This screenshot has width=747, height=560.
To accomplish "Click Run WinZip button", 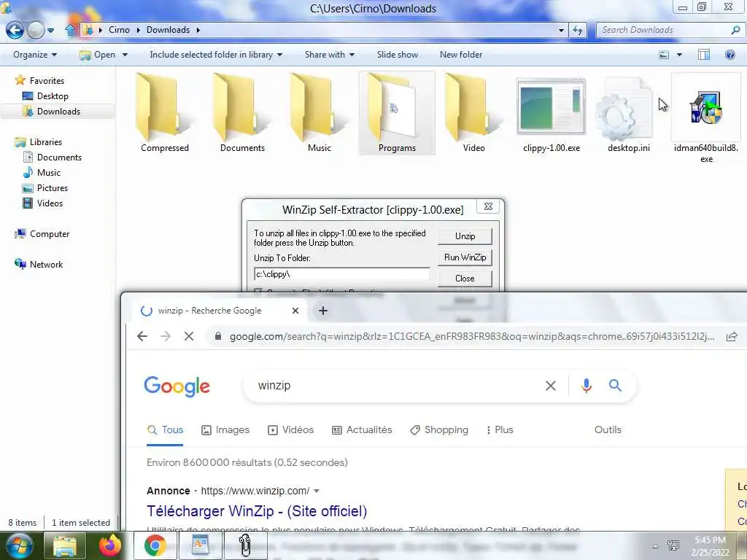I will 465,257.
